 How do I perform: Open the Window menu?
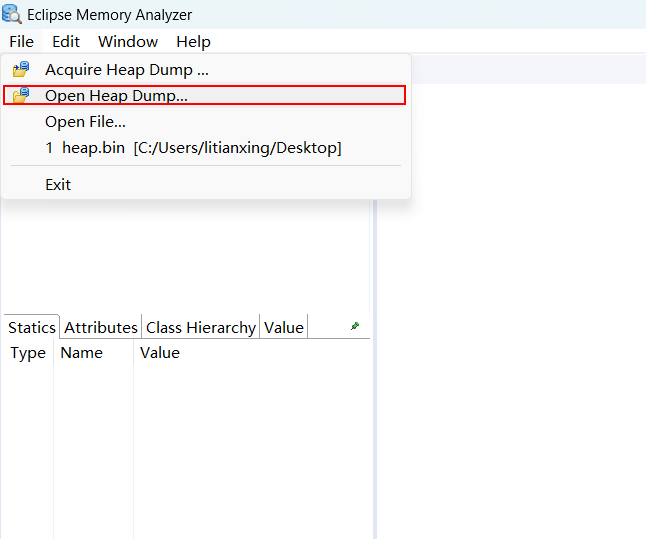pos(128,42)
